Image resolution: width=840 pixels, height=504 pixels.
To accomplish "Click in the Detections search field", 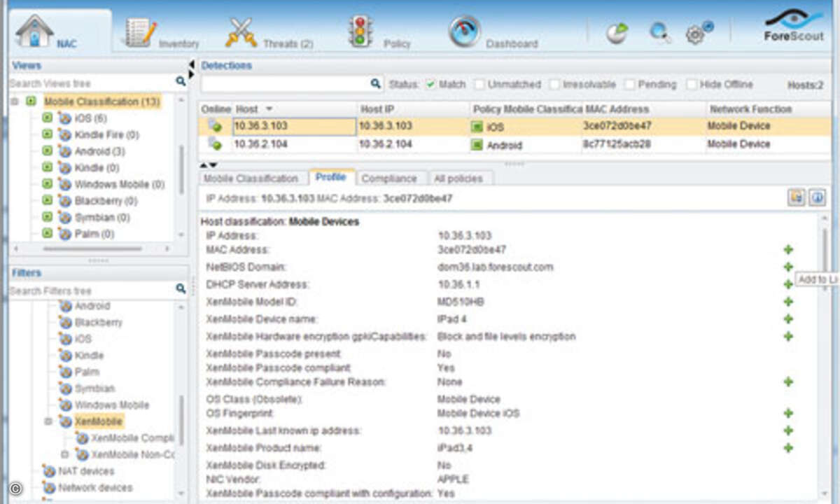I will [x=286, y=84].
